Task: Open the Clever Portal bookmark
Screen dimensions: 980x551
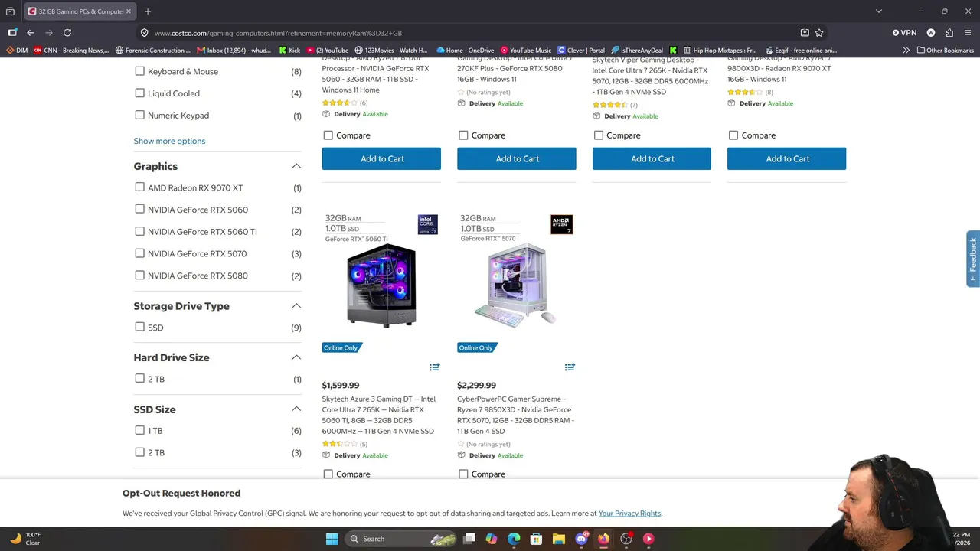Action: (x=581, y=51)
